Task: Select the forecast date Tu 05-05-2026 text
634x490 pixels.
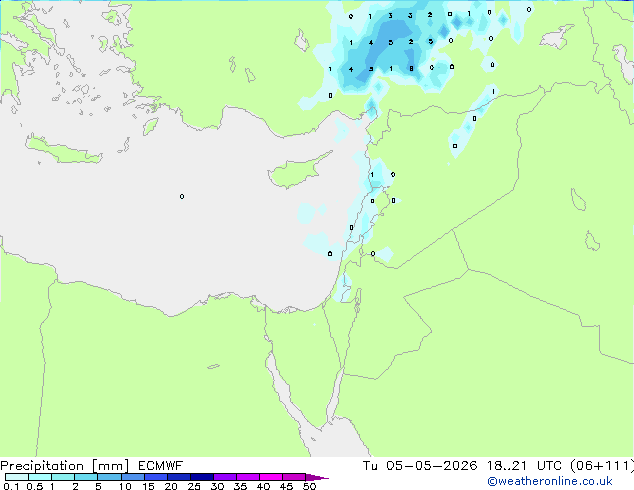Action: tap(420, 466)
